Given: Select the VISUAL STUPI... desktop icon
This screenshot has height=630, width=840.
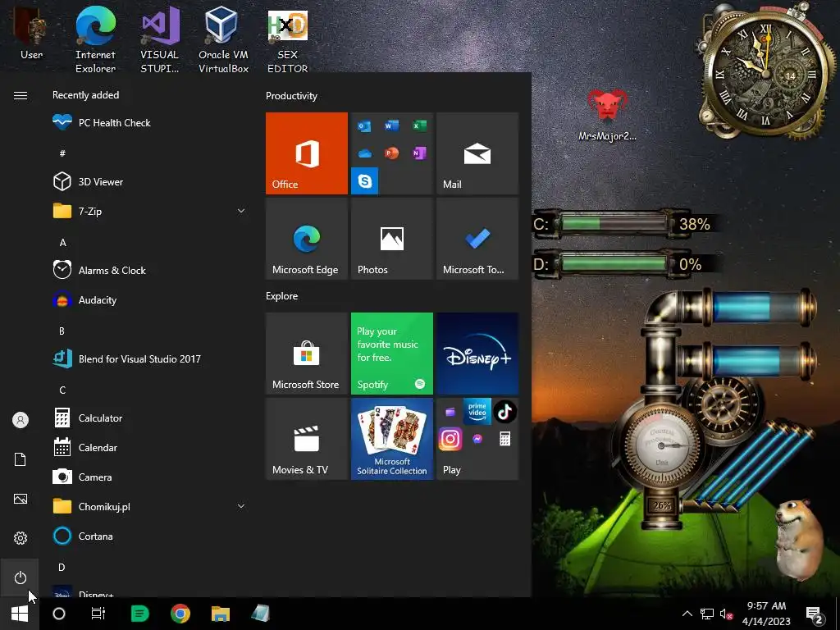Looking at the screenshot, I should click(160, 39).
